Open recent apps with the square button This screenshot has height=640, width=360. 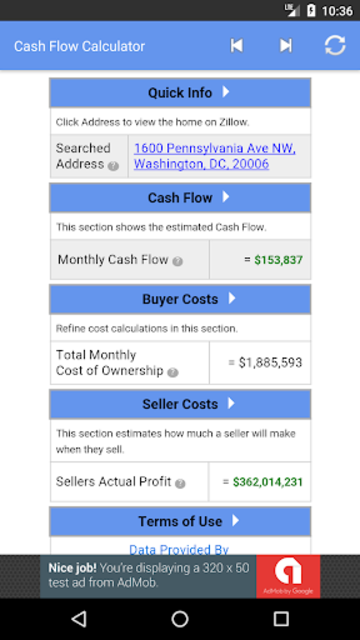coord(281,619)
